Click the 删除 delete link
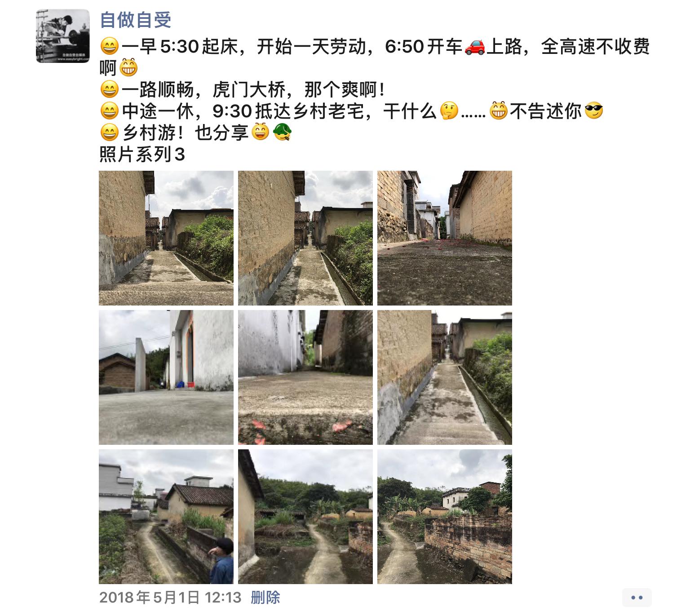 (x=265, y=598)
